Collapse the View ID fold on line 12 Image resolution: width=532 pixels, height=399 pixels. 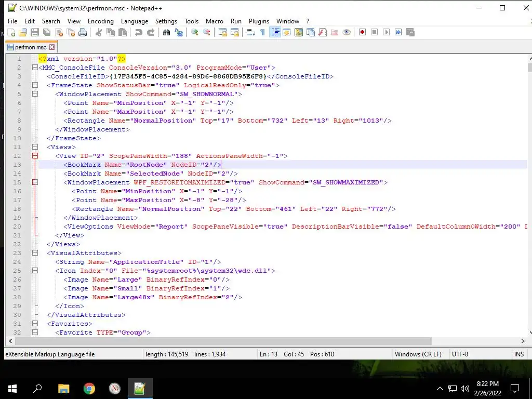point(35,156)
